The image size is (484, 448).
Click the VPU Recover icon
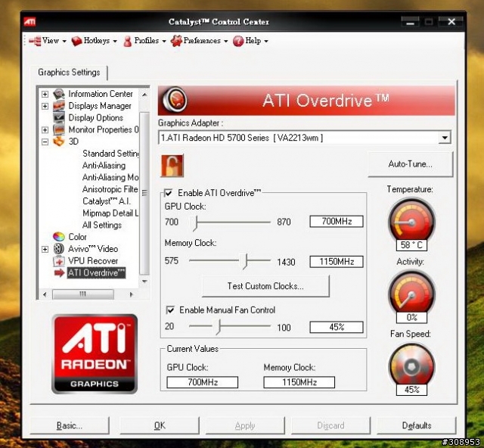pyautogui.click(x=59, y=261)
